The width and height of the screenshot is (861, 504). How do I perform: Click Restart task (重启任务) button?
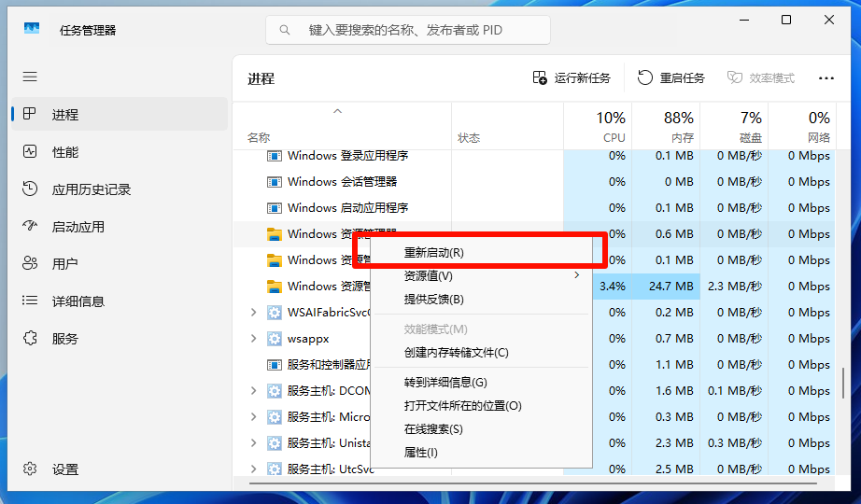[671, 78]
